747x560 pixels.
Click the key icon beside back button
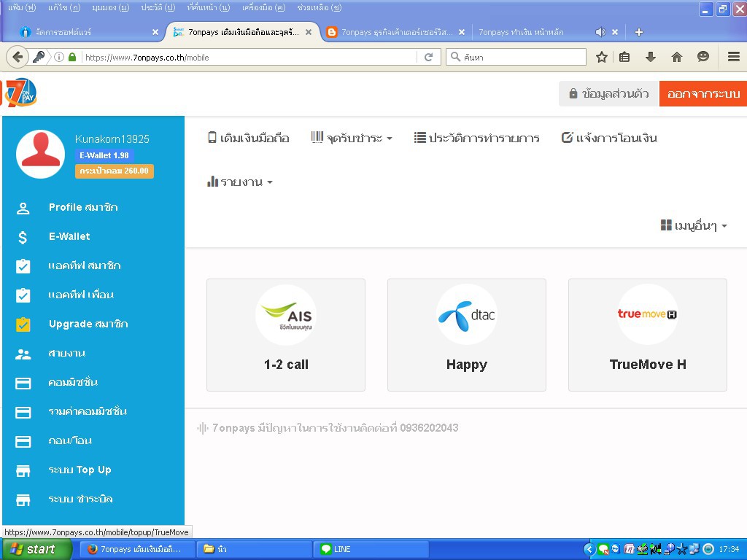(x=39, y=57)
